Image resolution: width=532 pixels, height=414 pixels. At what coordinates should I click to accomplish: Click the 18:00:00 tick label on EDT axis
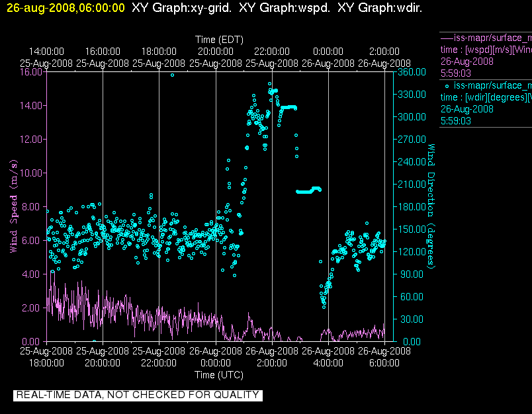tap(159, 52)
